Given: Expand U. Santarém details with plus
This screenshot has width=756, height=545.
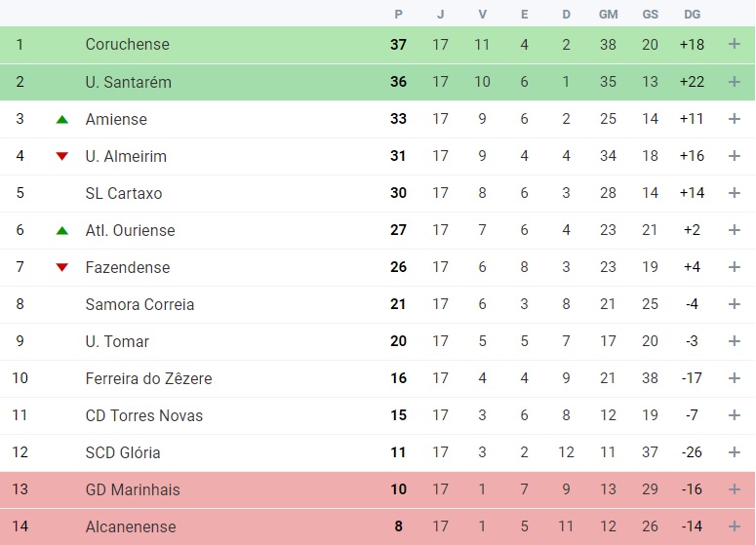Looking at the screenshot, I should coord(734,82).
